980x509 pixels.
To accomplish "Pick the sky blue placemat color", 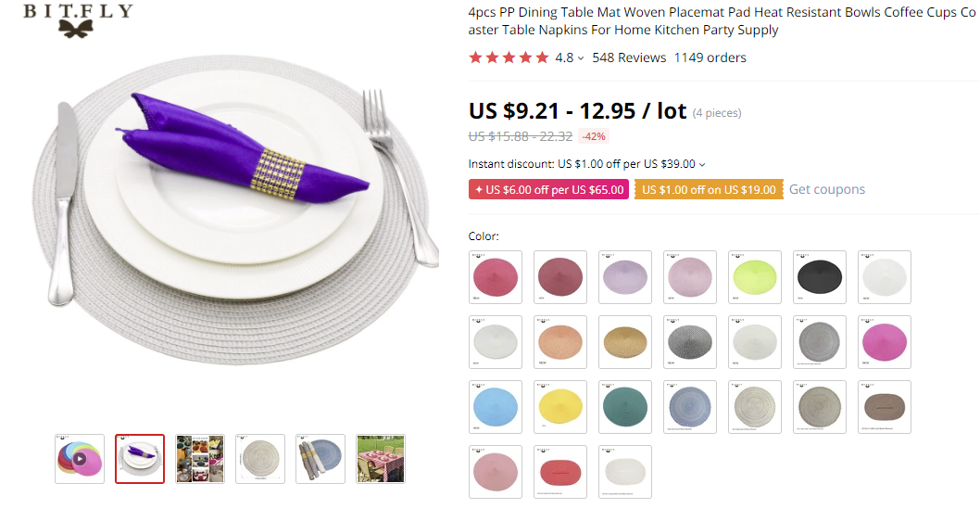I will pyautogui.click(x=496, y=406).
